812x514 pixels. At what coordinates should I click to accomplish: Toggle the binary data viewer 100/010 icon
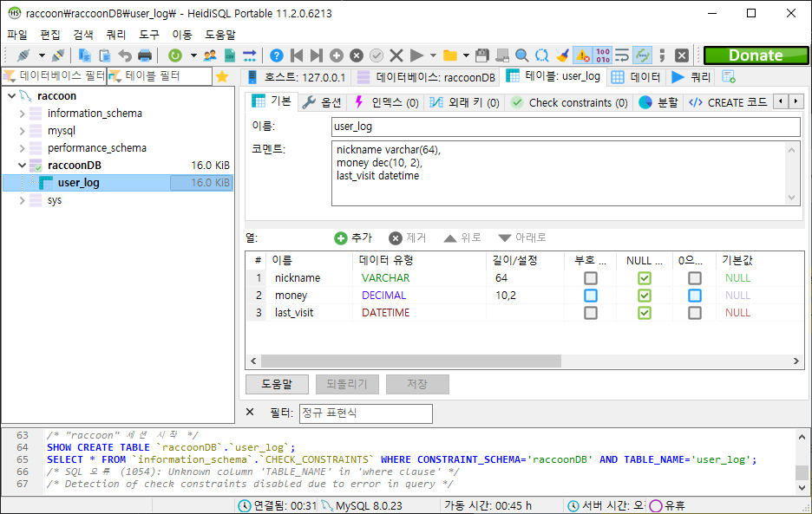pos(601,55)
